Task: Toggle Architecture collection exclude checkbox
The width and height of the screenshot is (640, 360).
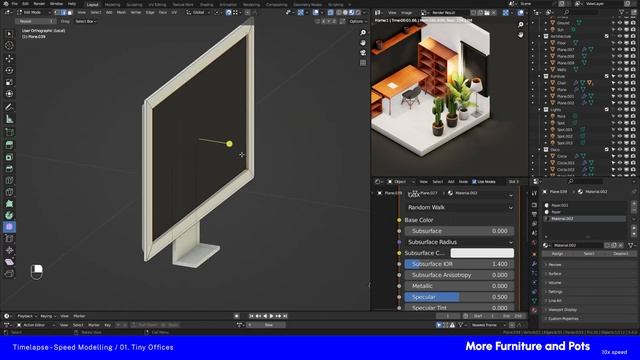Action: pyautogui.click(x=607, y=36)
